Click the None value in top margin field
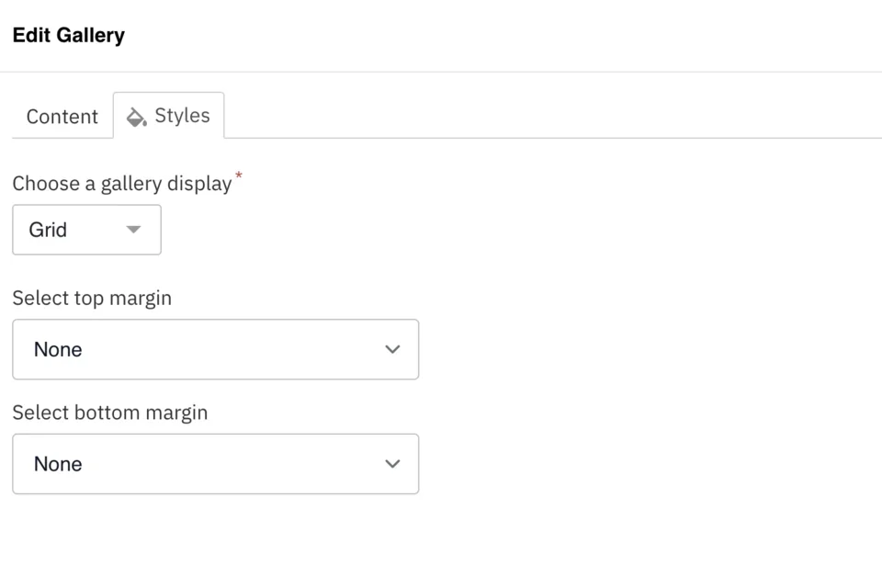 (x=58, y=349)
